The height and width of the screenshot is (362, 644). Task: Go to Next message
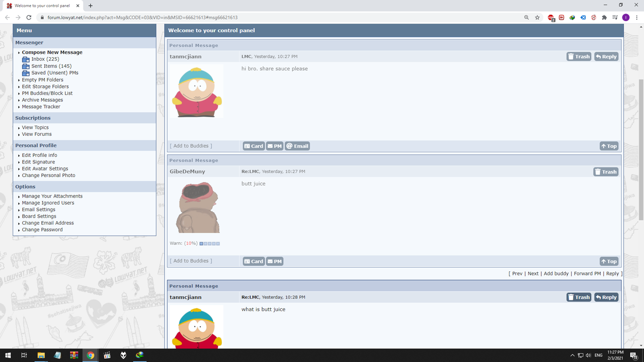(x=533, y=274)
